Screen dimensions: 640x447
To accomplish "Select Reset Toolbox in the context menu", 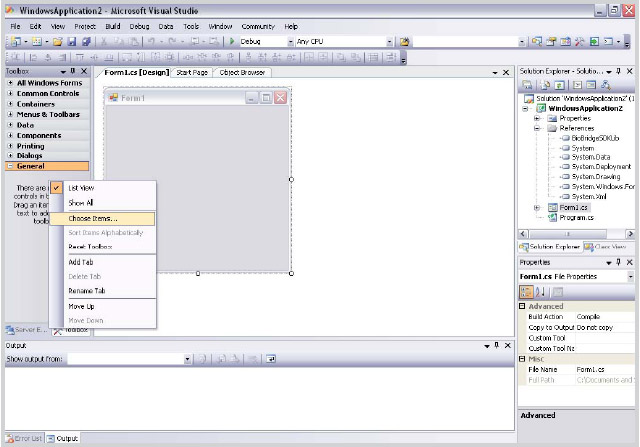I will point(90,247).
